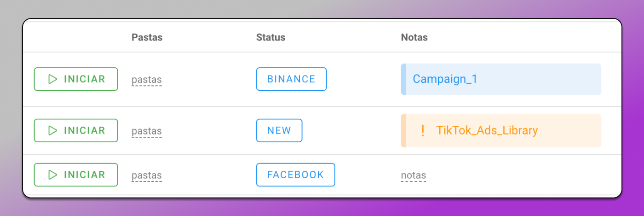Click the orange exclamation icon in TikTok note
Viewport: 644px width, 216px height.
point(423,130)
